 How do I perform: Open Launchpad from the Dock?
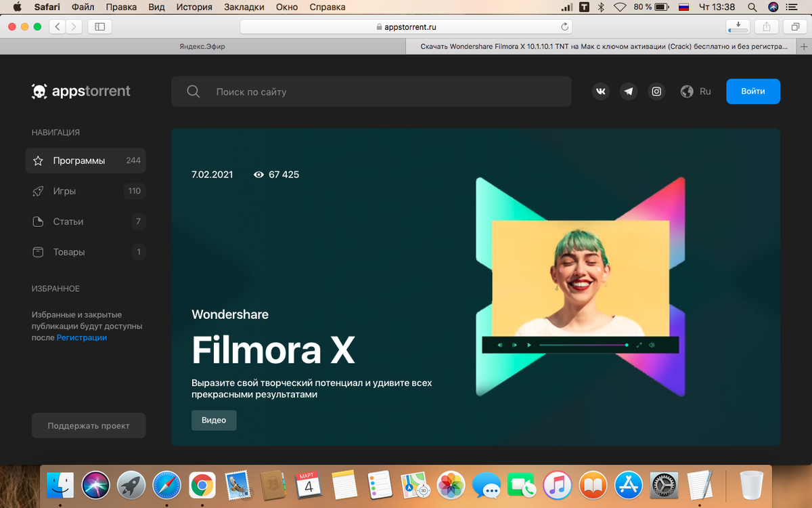(x=131, y=485)
